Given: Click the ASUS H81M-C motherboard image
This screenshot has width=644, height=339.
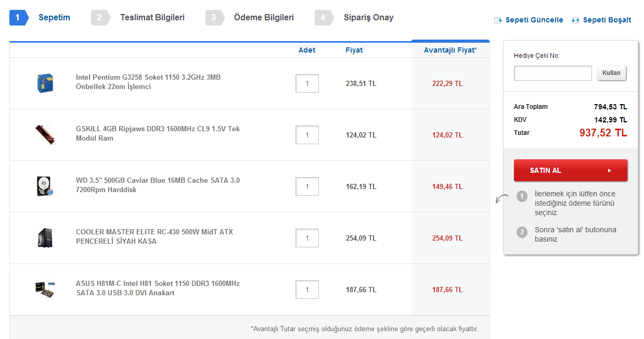Looking at the screenshot, I should 45,290.
